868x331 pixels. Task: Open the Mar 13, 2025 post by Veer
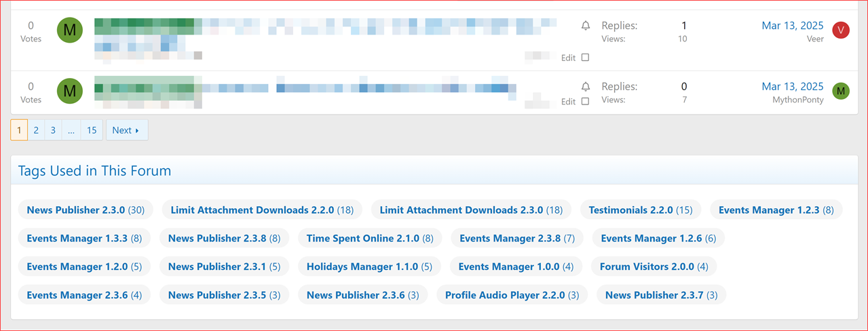pyautogui.click(x=793, y=26)
